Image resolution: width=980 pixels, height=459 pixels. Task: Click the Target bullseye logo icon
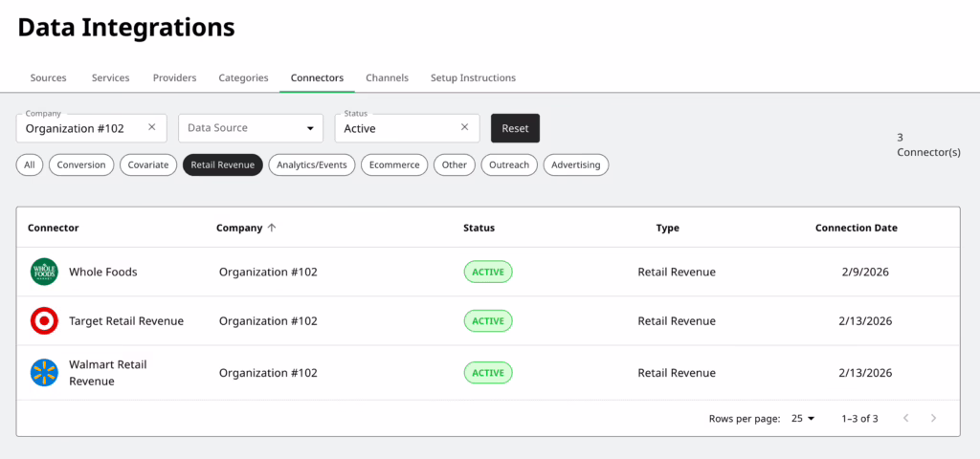(x=44, y=321)
